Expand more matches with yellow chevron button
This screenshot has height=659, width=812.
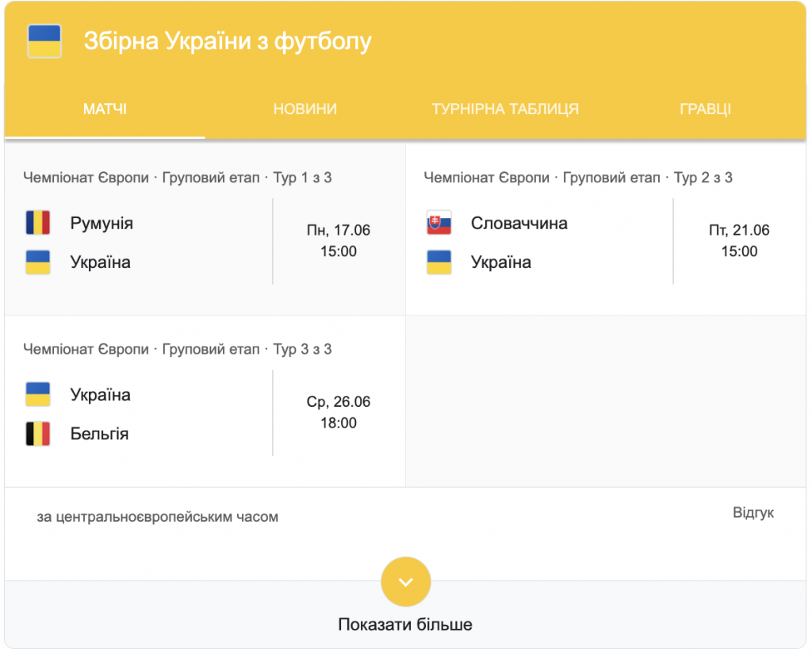(405, 582)
